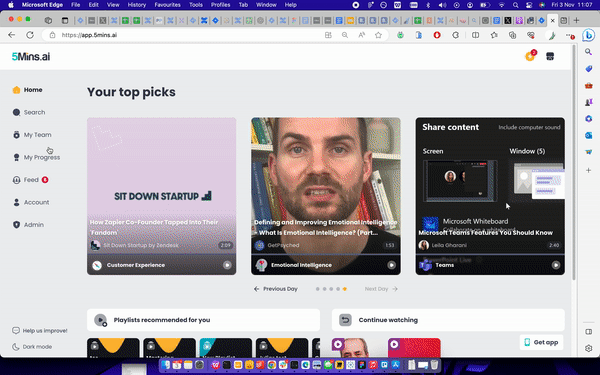Screen dimensions: 600x375
Task: Click the Get app button
Action: [x=541, y=342]
